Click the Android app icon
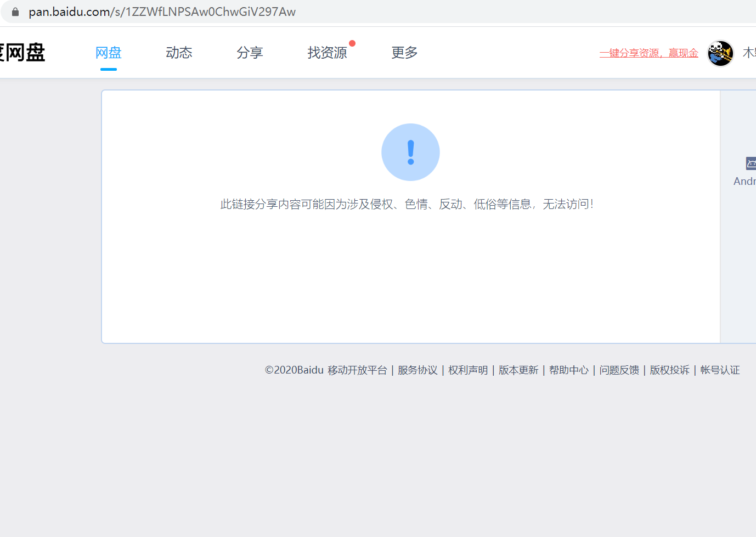The image size is (756, 537). [x=751, y=163]
